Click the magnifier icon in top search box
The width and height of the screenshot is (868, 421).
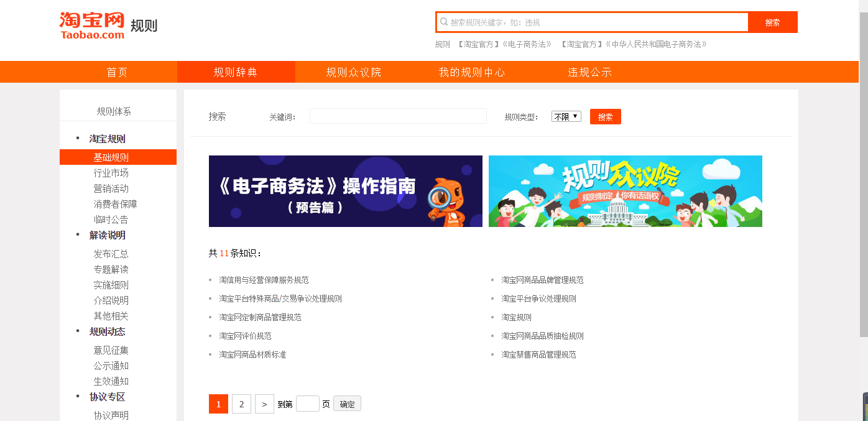tap(444, 22)
